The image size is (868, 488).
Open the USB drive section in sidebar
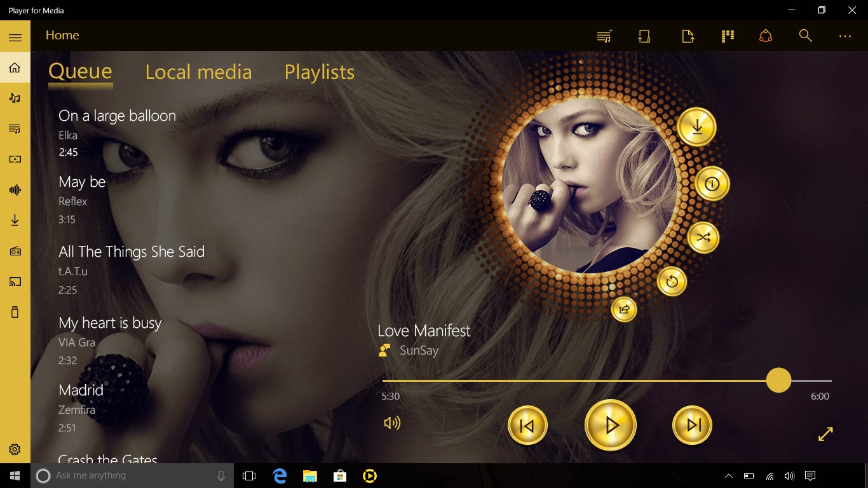(14, 311)
